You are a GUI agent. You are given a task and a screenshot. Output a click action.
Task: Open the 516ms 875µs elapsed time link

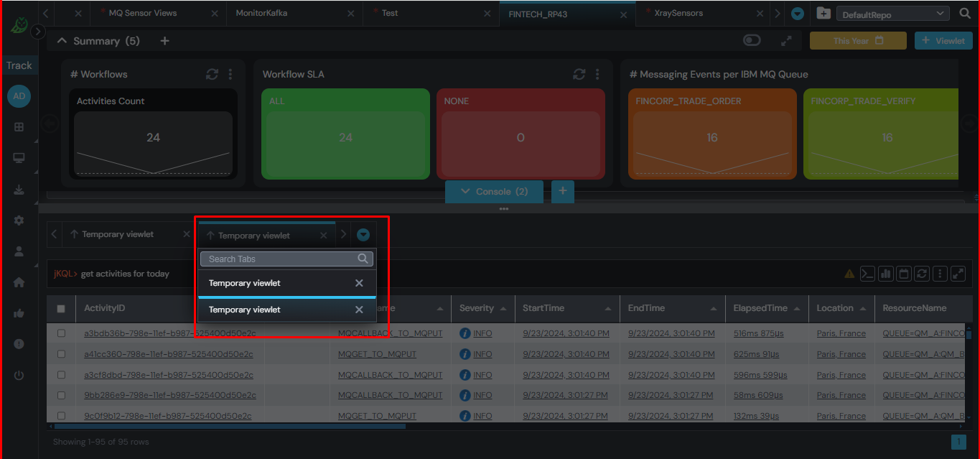(x=760, y=333)
